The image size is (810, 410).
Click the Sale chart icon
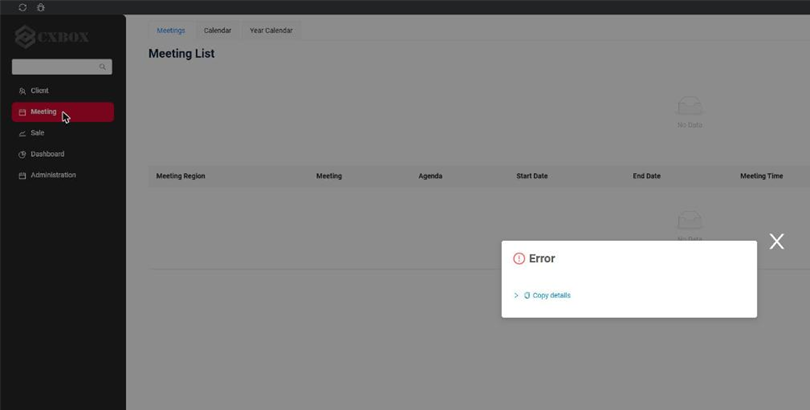tap(22, 133)
